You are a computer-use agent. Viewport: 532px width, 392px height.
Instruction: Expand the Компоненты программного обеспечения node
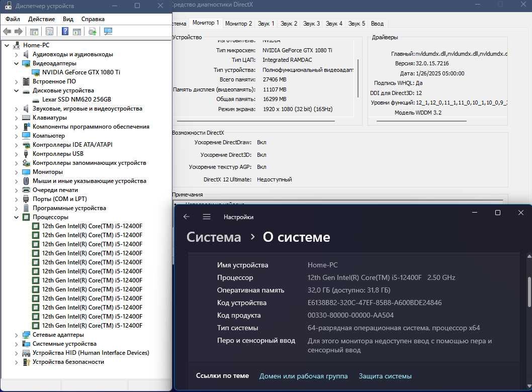click(16, 127)
